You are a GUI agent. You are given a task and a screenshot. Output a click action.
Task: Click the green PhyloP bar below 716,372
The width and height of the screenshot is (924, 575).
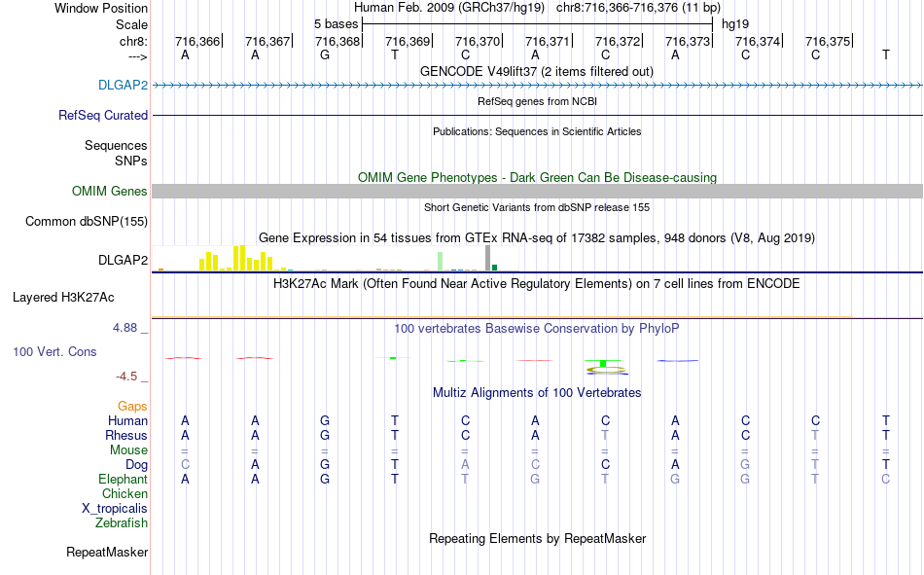pyautogui.click(x=603, y=363)
